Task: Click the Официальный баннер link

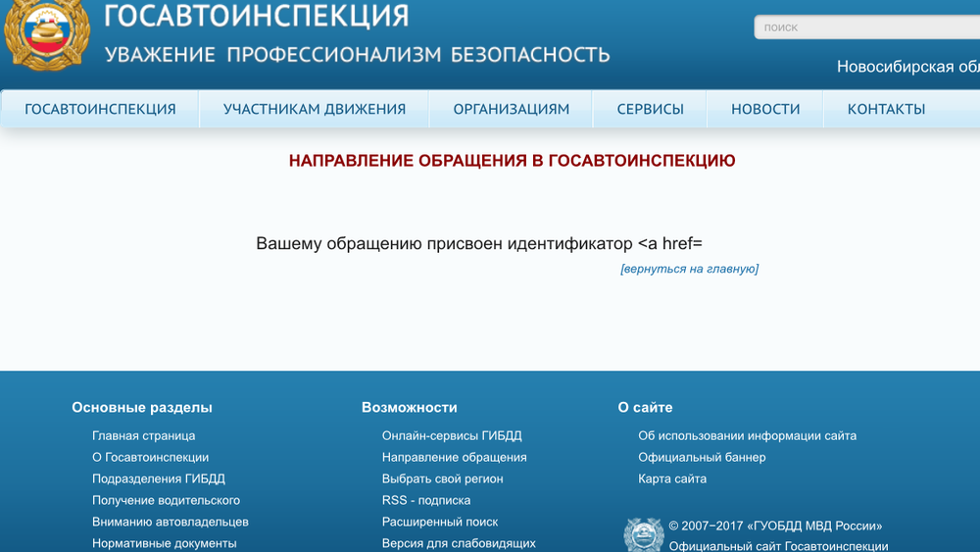Action: click(702, 457)
